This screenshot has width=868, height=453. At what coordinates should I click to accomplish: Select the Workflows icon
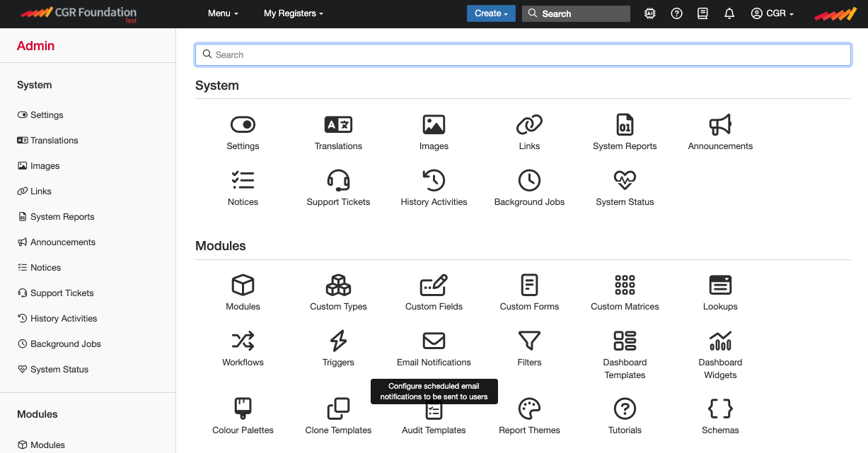243,341
